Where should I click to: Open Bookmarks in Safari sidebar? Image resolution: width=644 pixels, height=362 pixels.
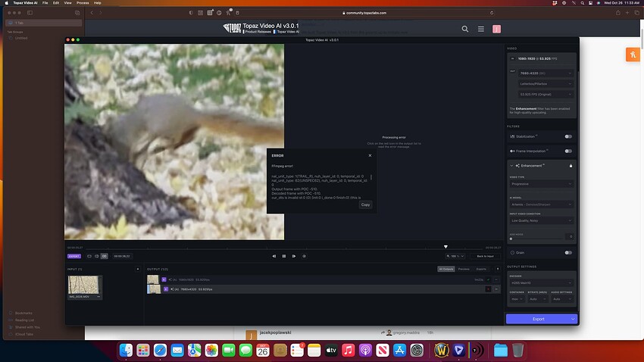[x=23, y=314]
